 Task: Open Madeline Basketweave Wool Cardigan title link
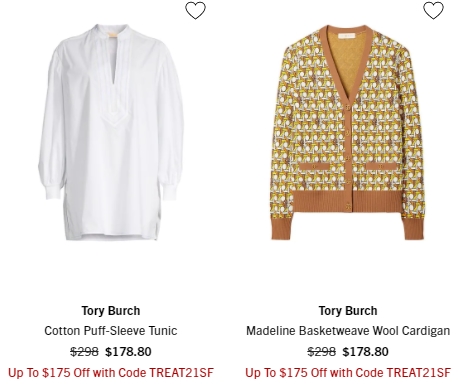point(348,331)
